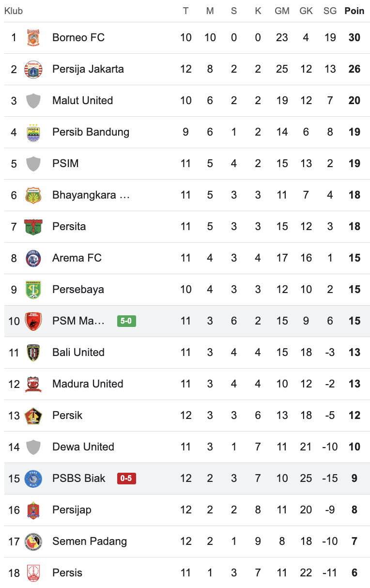Click the Semen Padang club logo
Image resolution: width=370 pixels, height=588 pixels.
point(33,542)
